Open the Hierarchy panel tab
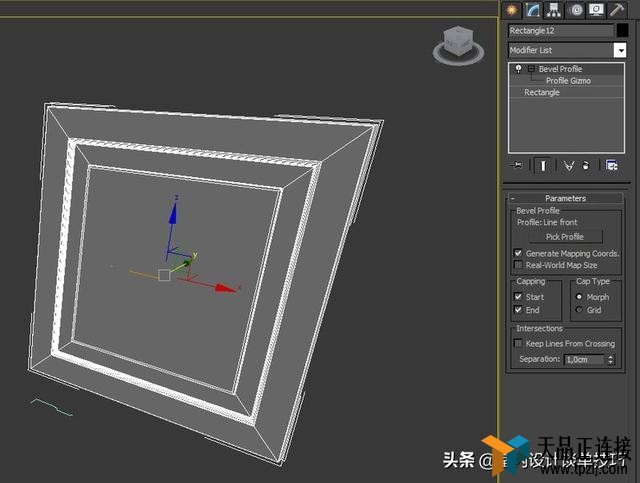Screen dimensions: 640x483 click(x=554, y=10)
